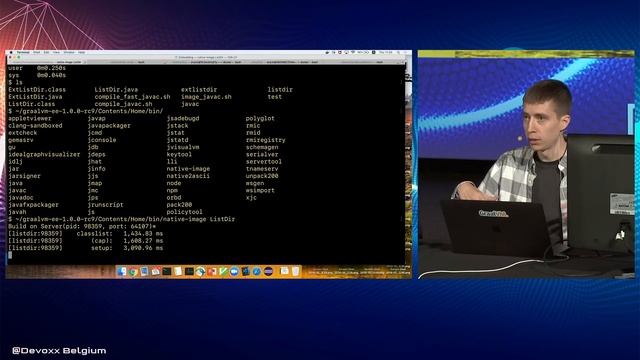Click 'schemagen' in bin listing
The width and height of the screenshot is (640, 360).
(x=262, y=147)
